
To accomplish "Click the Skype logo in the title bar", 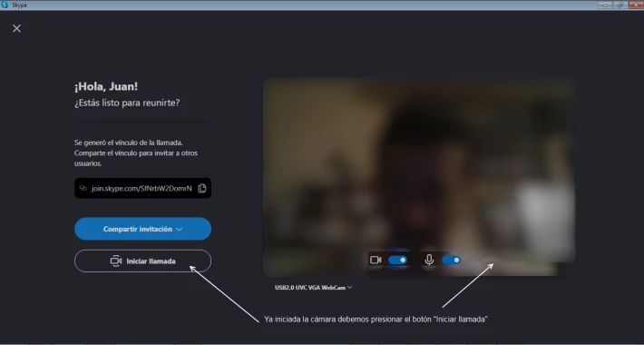I will [x=5, y=5].
